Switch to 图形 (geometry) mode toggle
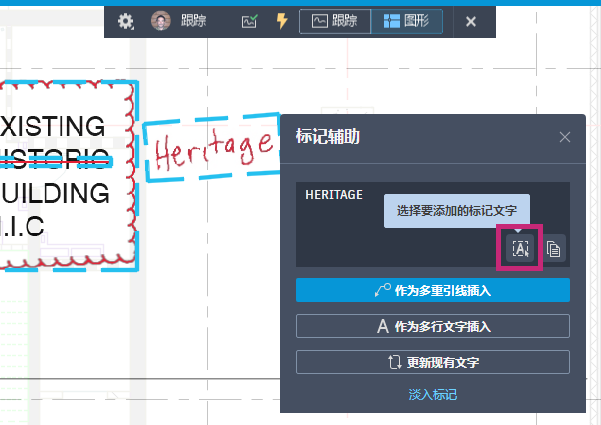This screenshot has height=425, width=601. point(407,21)
